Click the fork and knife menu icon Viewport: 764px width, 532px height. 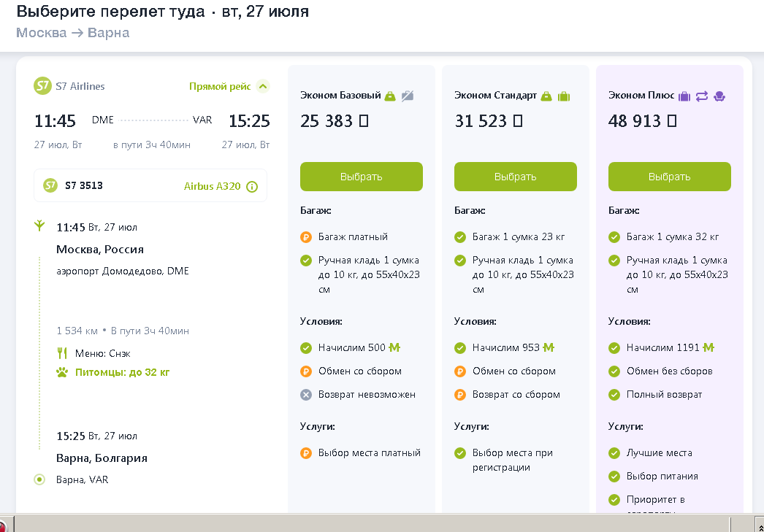click(62, 353)
